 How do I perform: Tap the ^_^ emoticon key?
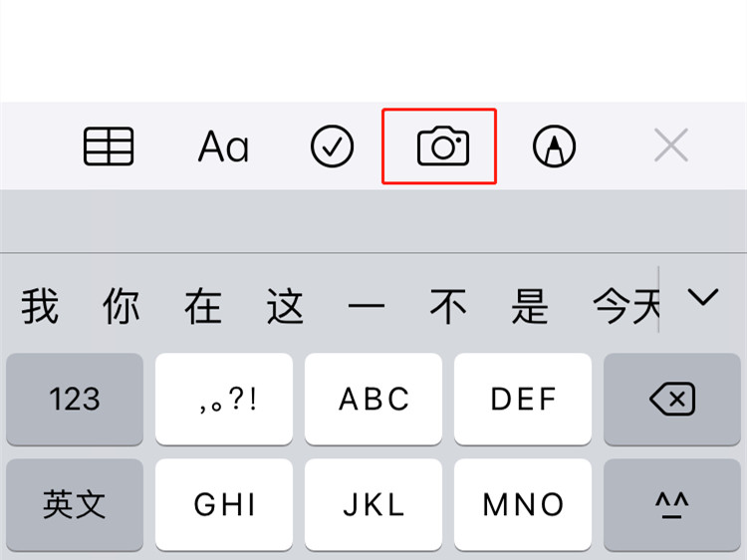click(x=672, y=505)
